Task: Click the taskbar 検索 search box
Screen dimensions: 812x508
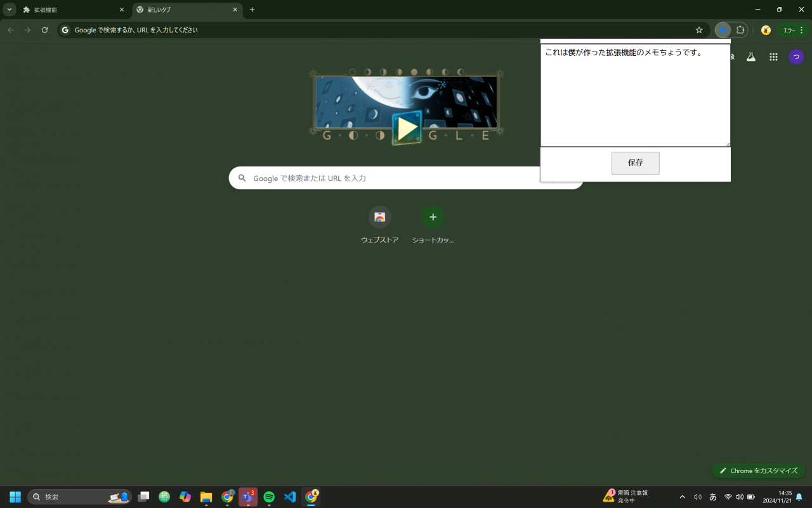Action: click(80, 497)
